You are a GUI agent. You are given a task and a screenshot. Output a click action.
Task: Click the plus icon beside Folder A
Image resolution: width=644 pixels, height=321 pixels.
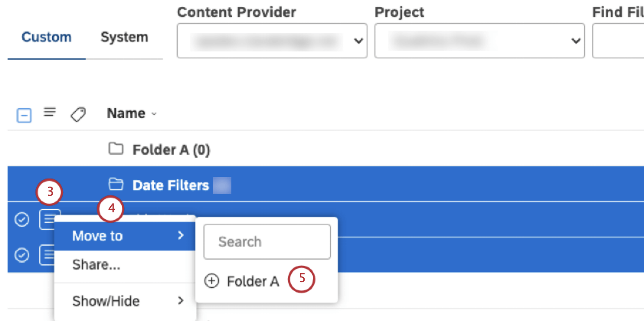tap(212, 281)
